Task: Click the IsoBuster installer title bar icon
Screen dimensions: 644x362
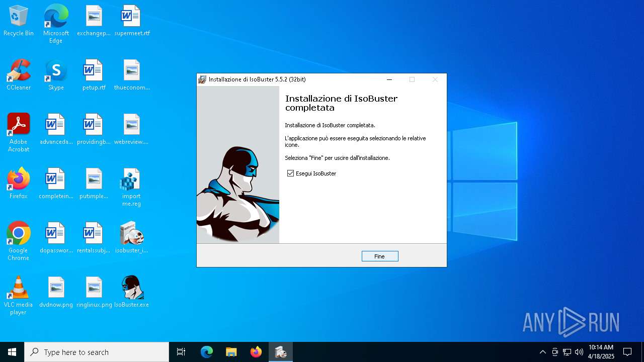Action: 202,79
